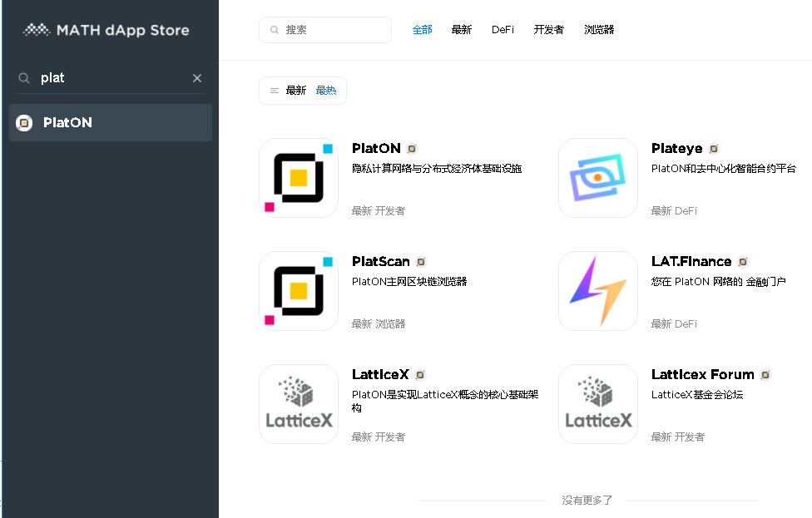Open the Latticex Forum title link

point(703,374)
